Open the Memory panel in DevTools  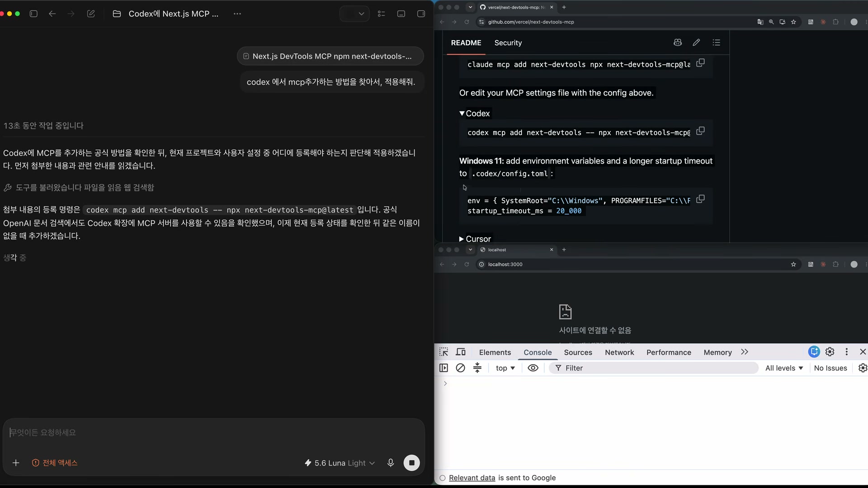[717, 352]
